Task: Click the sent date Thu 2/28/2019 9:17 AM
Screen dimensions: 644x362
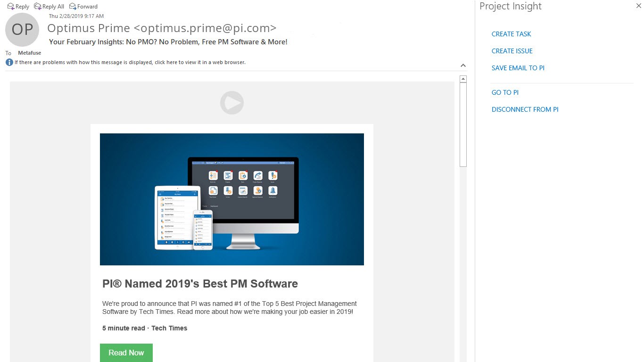Action: point(76,16)
